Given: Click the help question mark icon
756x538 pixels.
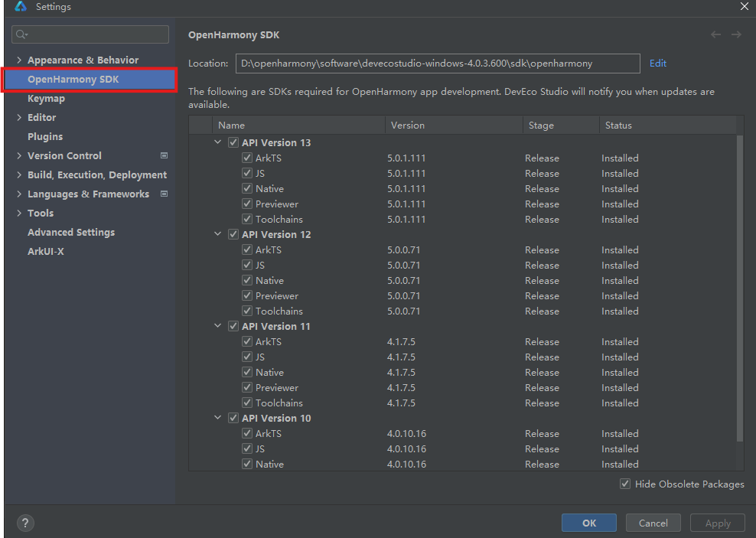Looking at the screenshot, I should (25, 523).
